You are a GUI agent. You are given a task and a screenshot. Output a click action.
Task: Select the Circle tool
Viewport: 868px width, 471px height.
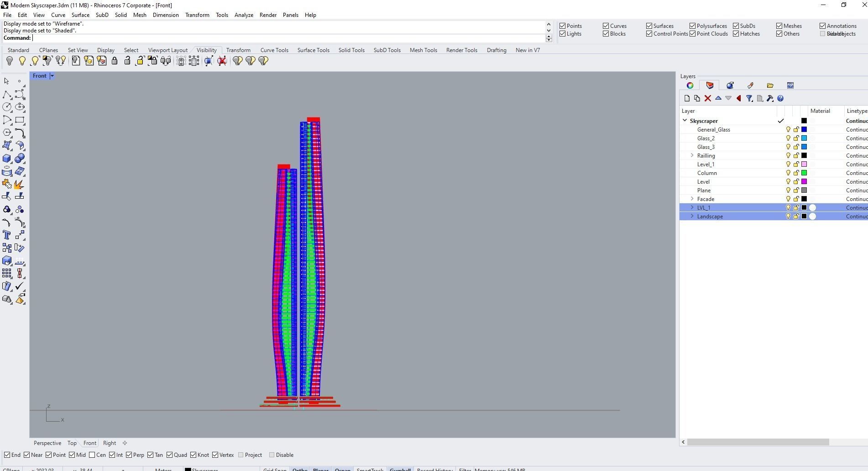tap(7, 107)
